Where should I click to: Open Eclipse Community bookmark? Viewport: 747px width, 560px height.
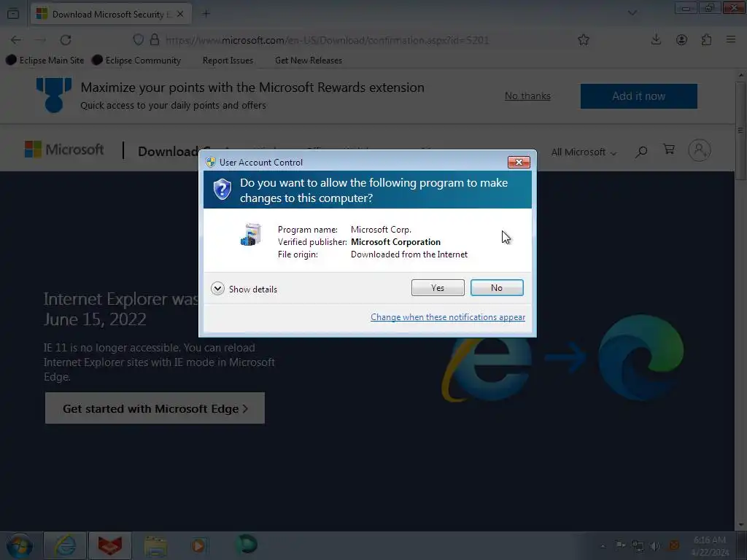coord(136,61)
